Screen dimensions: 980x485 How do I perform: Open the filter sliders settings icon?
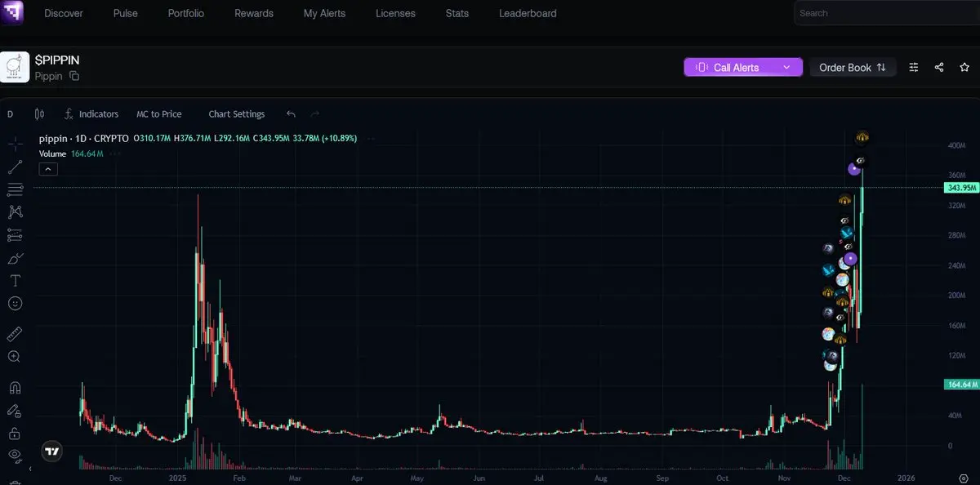[x=914, y=68]
